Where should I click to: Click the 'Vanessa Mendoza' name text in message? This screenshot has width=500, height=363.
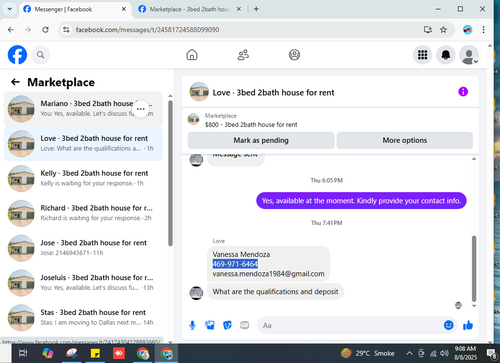coord(241,254)
